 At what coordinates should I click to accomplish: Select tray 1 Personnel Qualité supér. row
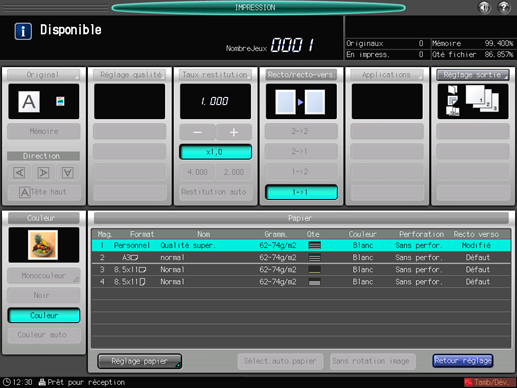coord(301,245)
